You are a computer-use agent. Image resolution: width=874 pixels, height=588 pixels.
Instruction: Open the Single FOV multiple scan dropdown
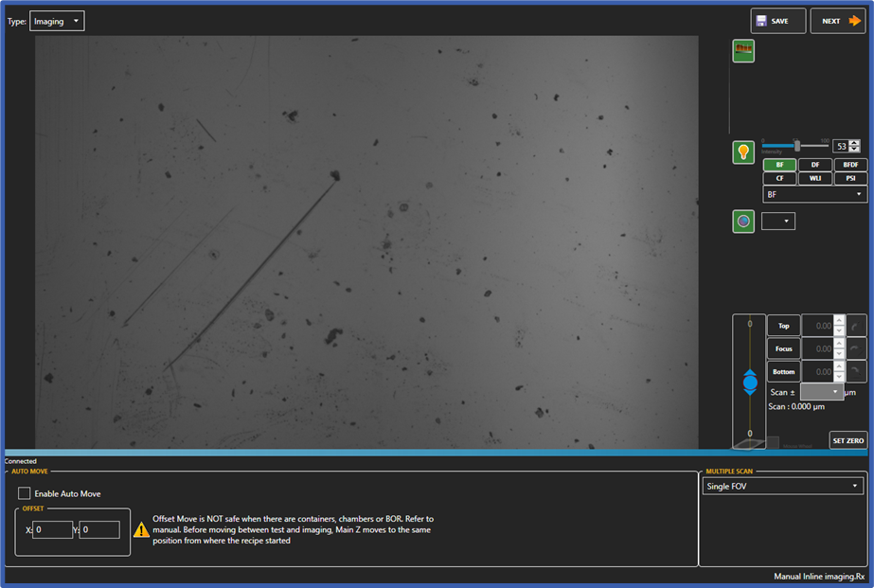click(x=783, y=484)
